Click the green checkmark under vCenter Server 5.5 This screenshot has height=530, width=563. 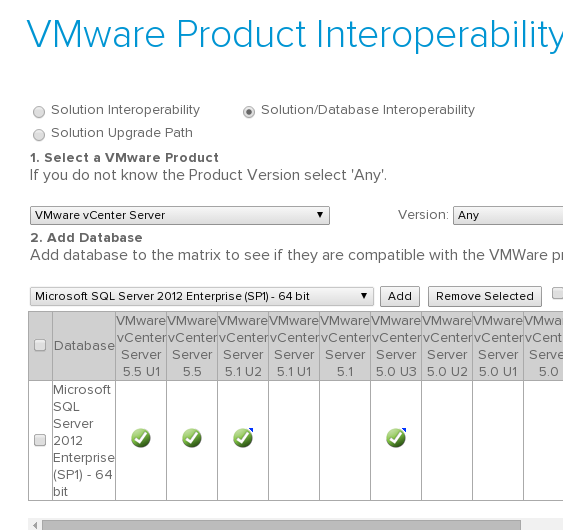192,438
